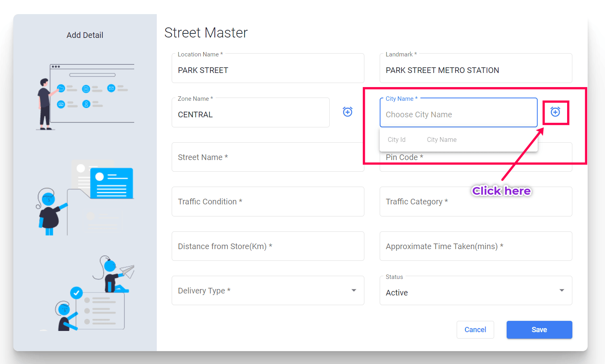This screenshot has width=605, height=364.
Task: Click the add icon beside City Name
Action: 555,112
